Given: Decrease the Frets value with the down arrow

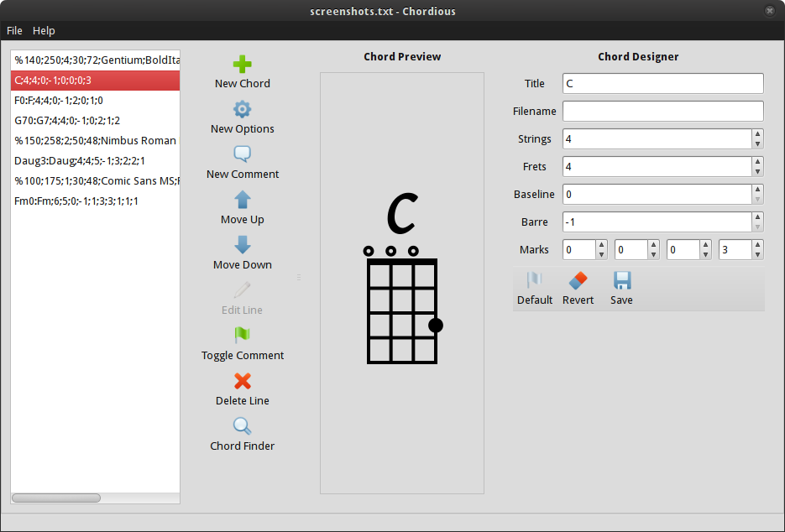Looking at the screenshot, I should 757,172.
